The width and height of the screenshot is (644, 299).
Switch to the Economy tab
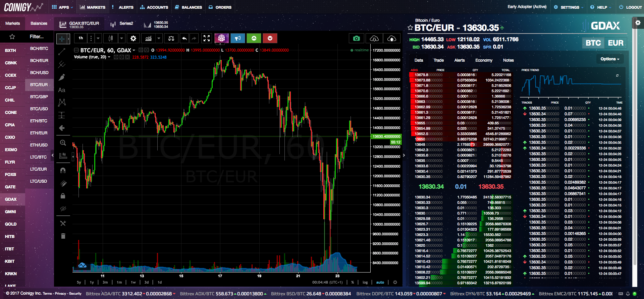tap(483, 60)
